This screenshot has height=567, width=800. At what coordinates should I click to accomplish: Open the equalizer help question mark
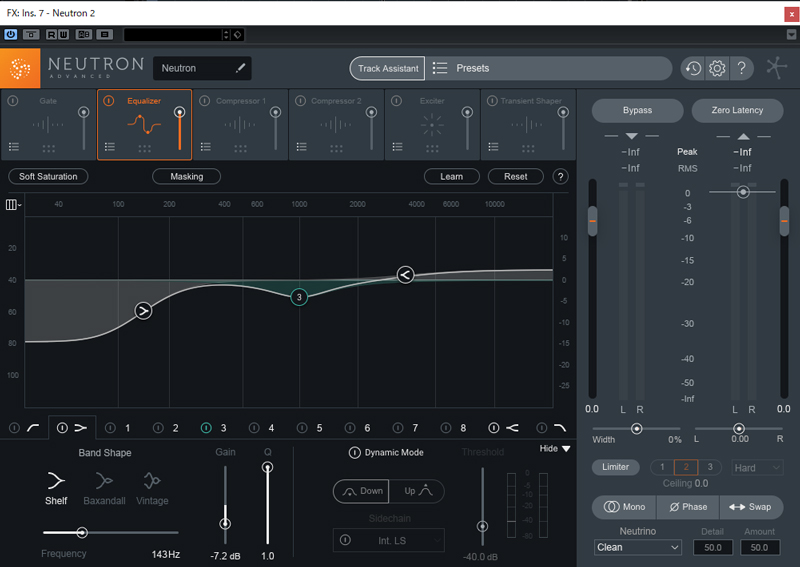[560, 177]
